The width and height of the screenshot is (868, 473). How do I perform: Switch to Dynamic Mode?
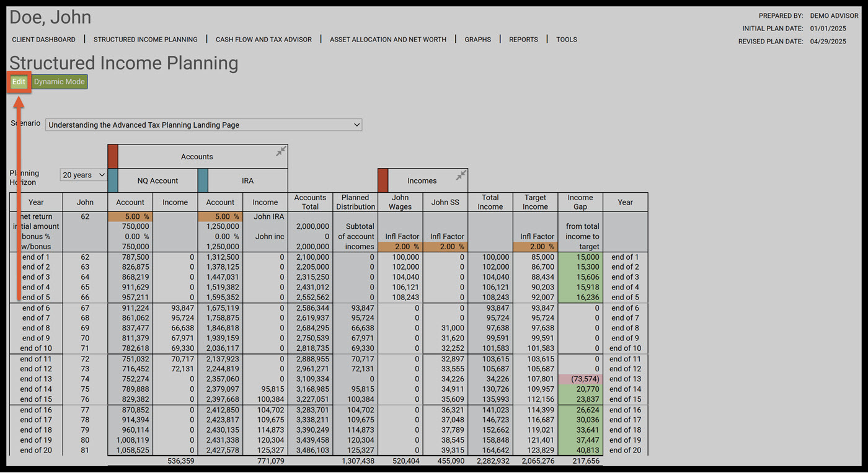[60, 82]
